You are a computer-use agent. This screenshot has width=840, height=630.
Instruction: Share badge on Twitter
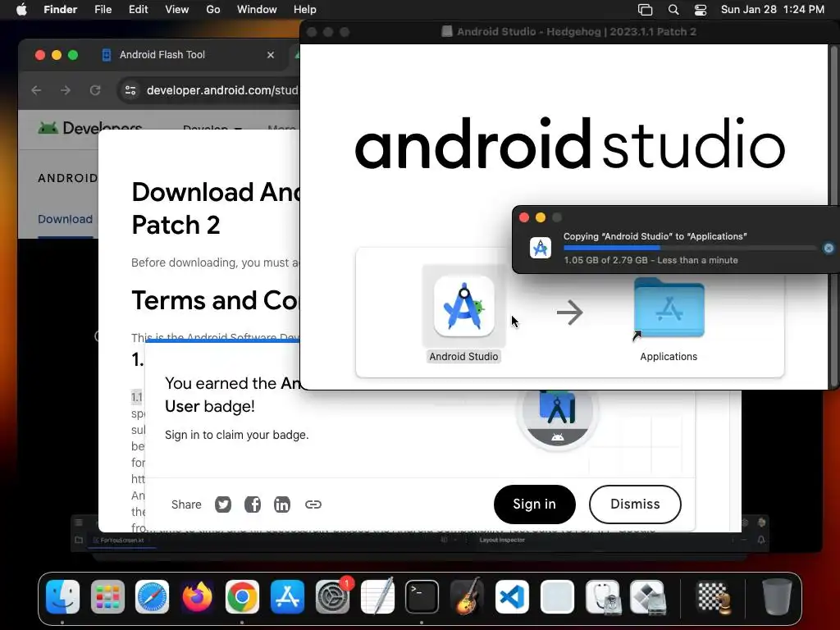click(x=223, y=504)
